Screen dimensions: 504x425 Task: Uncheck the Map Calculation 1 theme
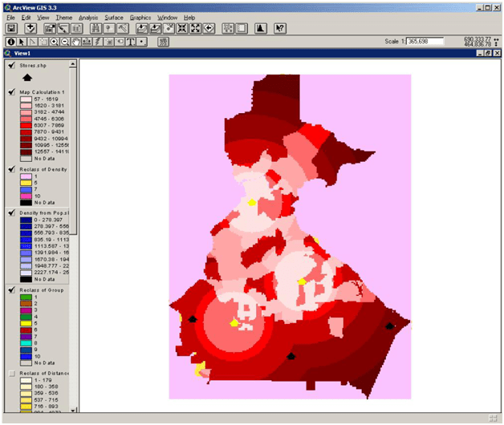click(11, 92)
